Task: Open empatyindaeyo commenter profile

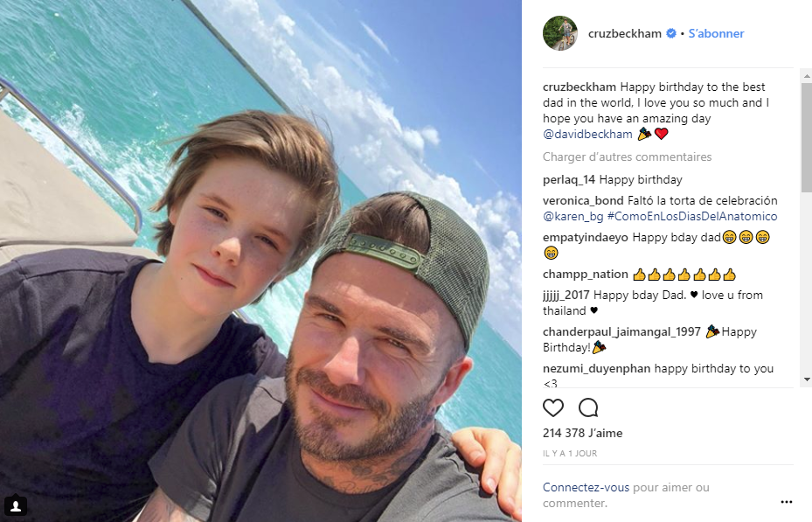Action: (x=585, y=237)
